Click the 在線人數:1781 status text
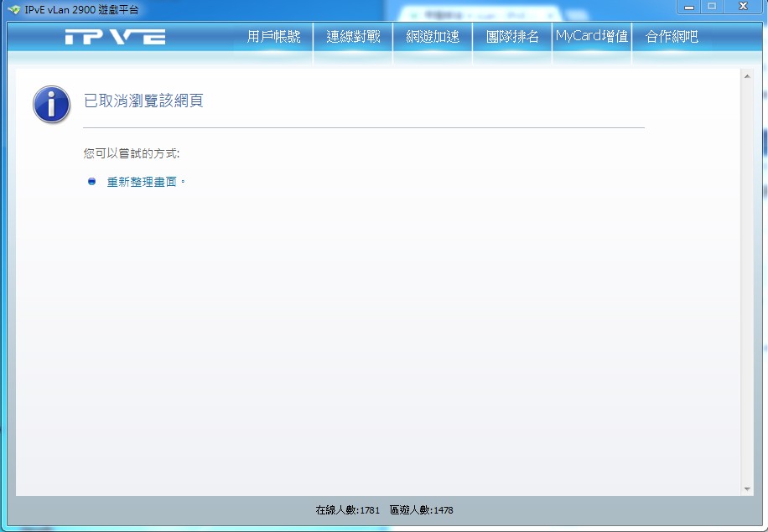 348,510
